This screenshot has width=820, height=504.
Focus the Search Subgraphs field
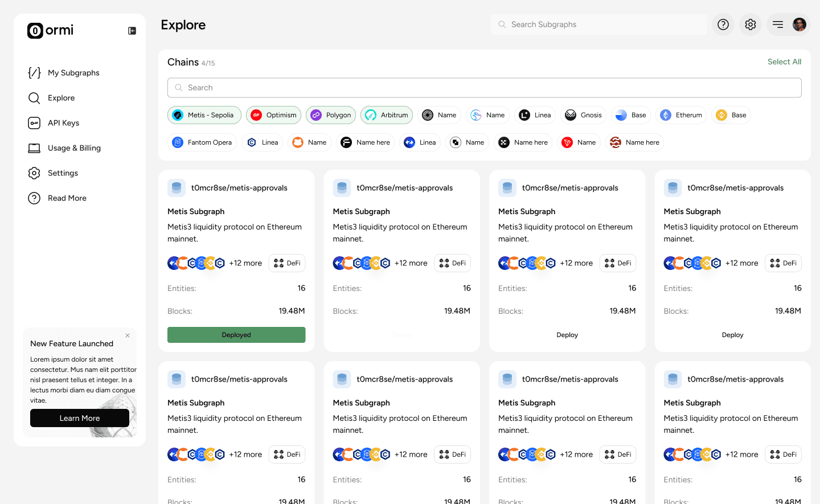coord(599,24)
